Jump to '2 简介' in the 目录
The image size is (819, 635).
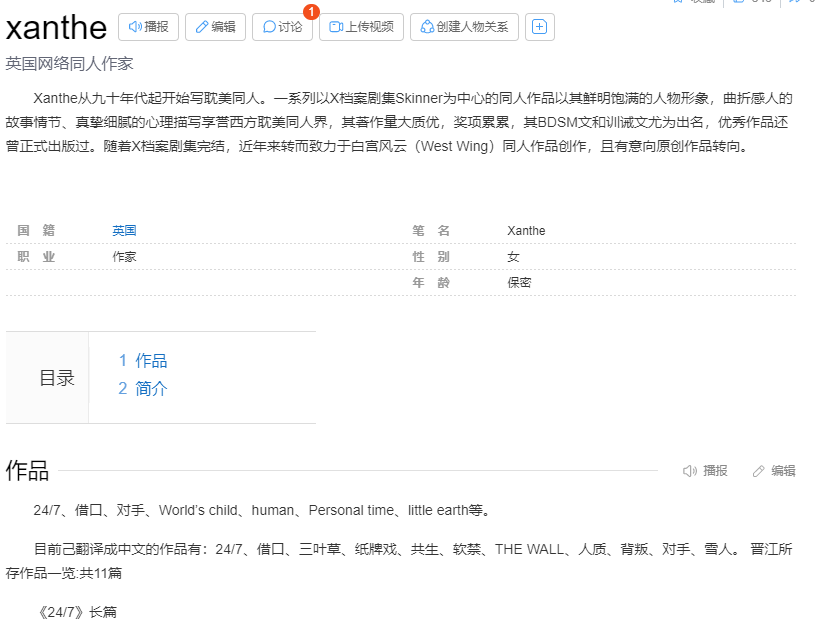143,389
